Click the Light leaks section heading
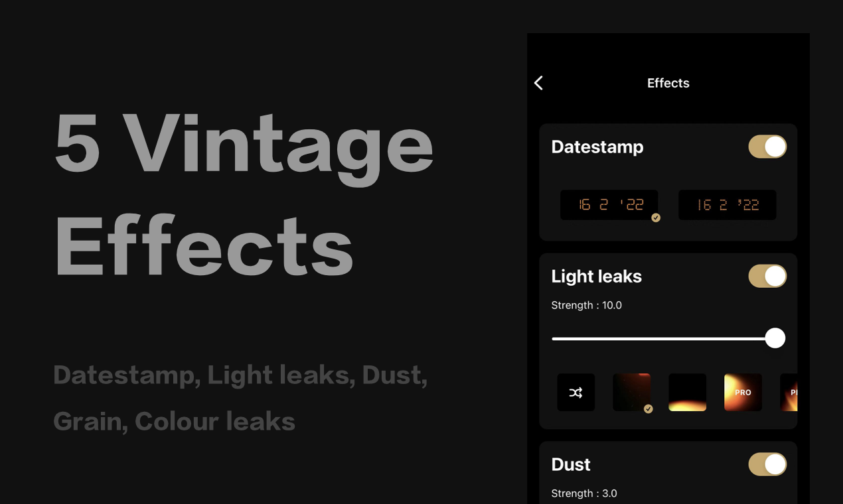The width and height of the screenshot is (843, 504). coord(596,276)
